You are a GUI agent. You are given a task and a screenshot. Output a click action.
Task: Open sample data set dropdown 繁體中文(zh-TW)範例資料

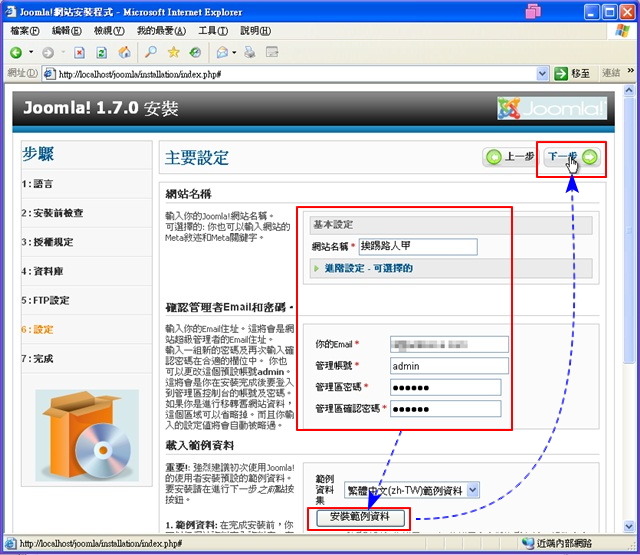coord(412,490)
